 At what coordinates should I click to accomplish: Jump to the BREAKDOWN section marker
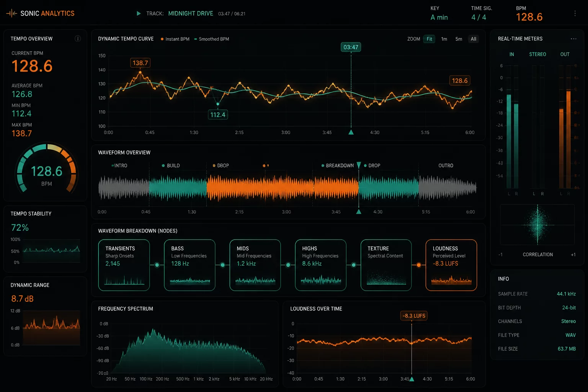(x=337, y=166)
